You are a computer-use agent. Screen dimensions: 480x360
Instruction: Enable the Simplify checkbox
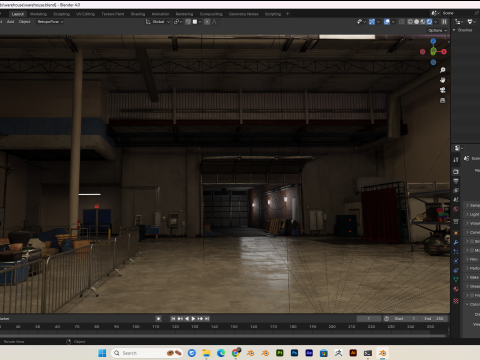click(x=472, y=241)
